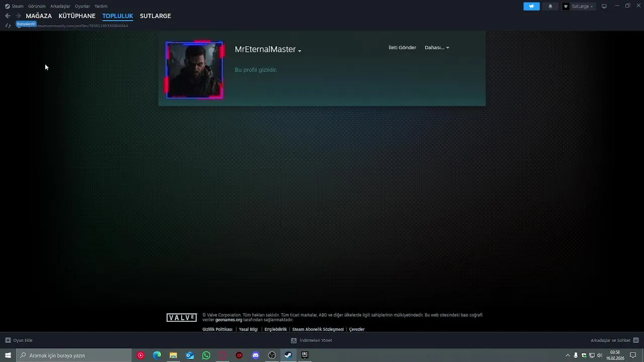
Task: Open Discord from the taskbar
Action: click(256, 355)
